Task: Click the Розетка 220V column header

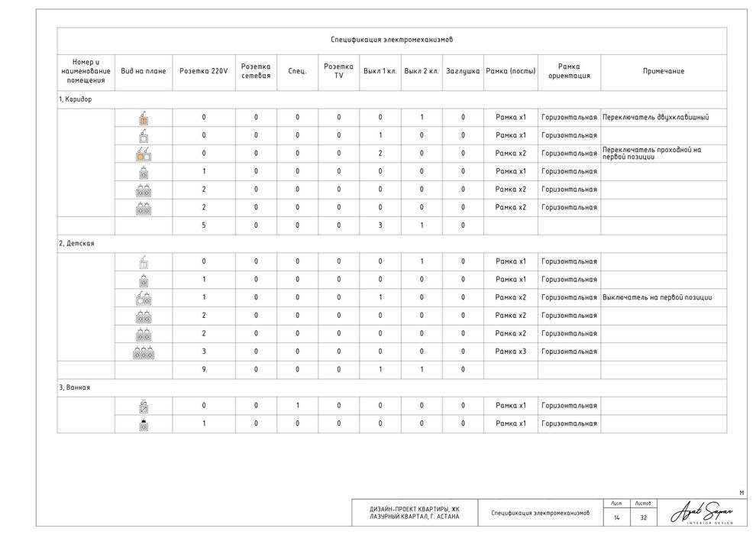Action: click(x=203, y=71)
